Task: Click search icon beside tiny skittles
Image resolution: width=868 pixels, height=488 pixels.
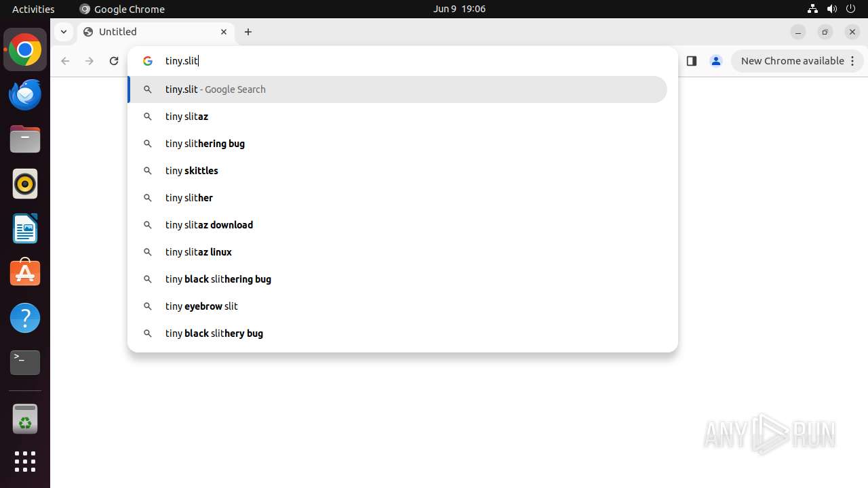Action: 147,171
